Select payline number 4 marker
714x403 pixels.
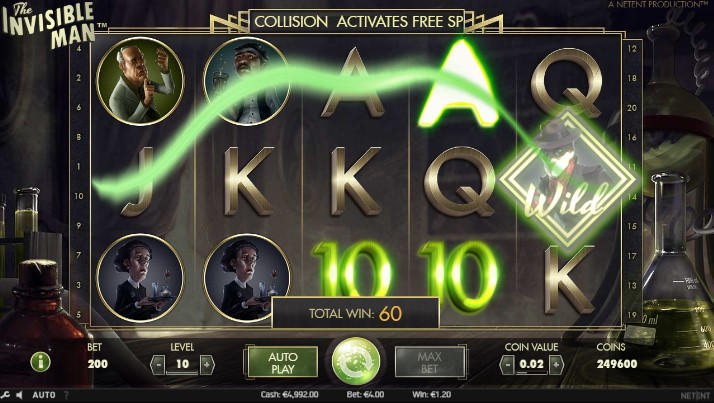tap(79, 48)
